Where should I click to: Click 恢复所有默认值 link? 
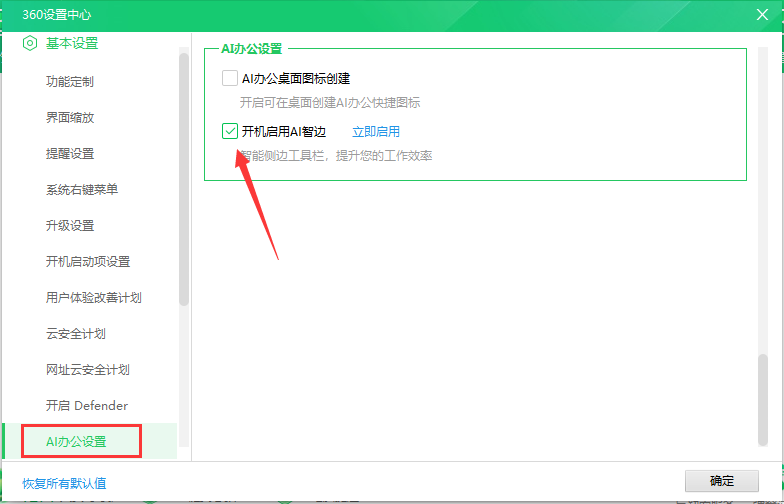(x=64, y=484)
